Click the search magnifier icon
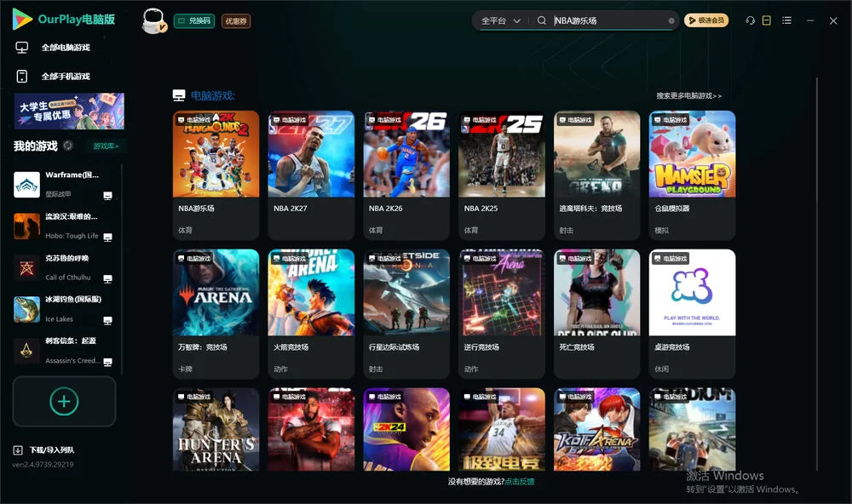Screen dimensions: 852x504 click(542, 20)
